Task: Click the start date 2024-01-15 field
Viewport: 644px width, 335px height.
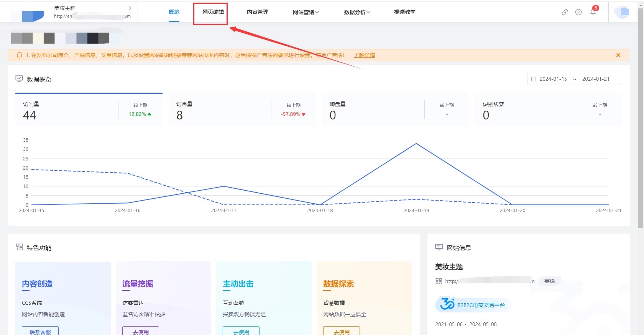Action: pos(553,79)
